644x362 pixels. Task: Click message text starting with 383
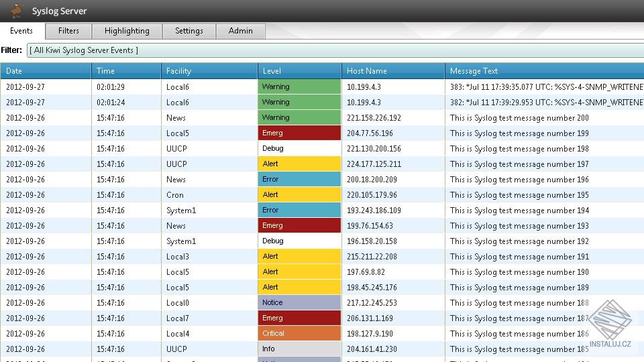[x=547, y=87]
